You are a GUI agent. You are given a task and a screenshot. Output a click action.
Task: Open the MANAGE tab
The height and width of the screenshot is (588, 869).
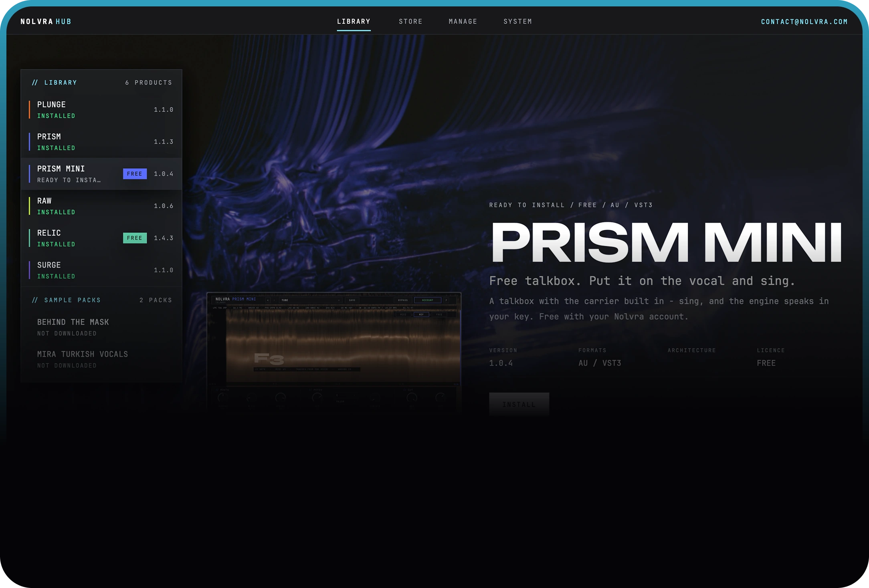click(x=463, y=22)
